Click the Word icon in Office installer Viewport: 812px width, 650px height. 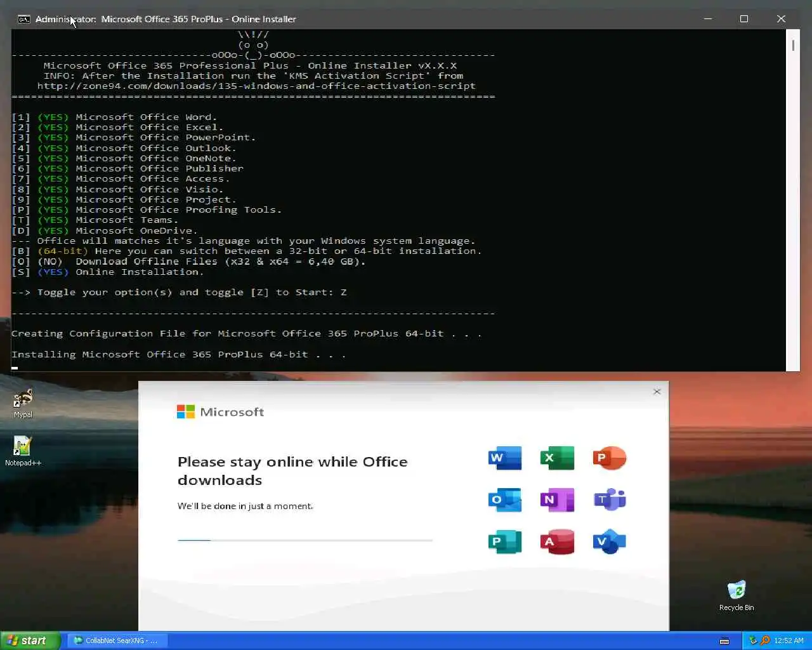(505, 458)
